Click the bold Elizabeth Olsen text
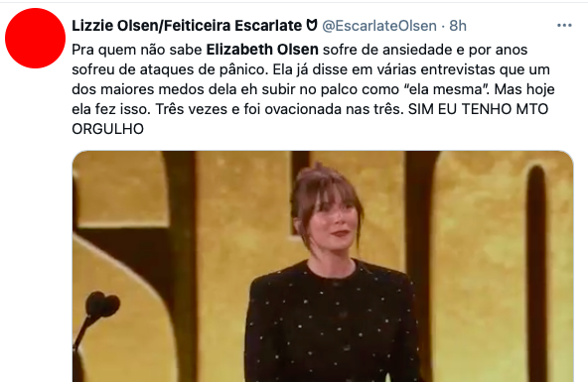 tap(262, 50)
